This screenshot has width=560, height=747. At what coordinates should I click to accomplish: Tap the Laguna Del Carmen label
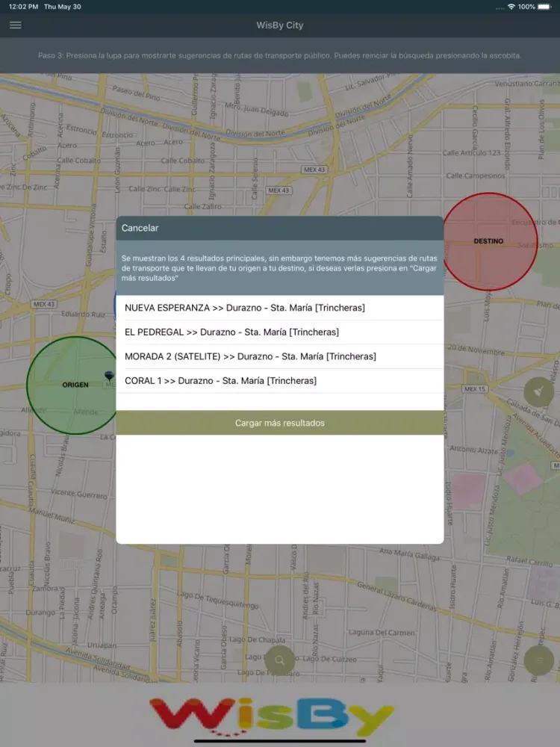382,633
